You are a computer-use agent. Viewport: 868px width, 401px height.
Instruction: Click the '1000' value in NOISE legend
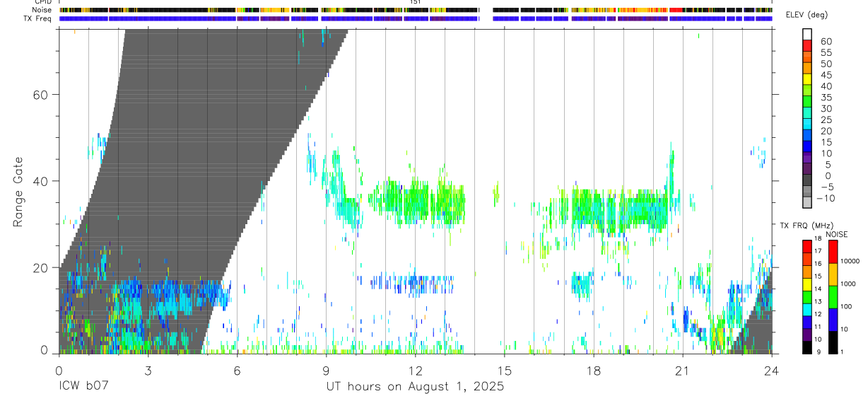coord(850,284)
